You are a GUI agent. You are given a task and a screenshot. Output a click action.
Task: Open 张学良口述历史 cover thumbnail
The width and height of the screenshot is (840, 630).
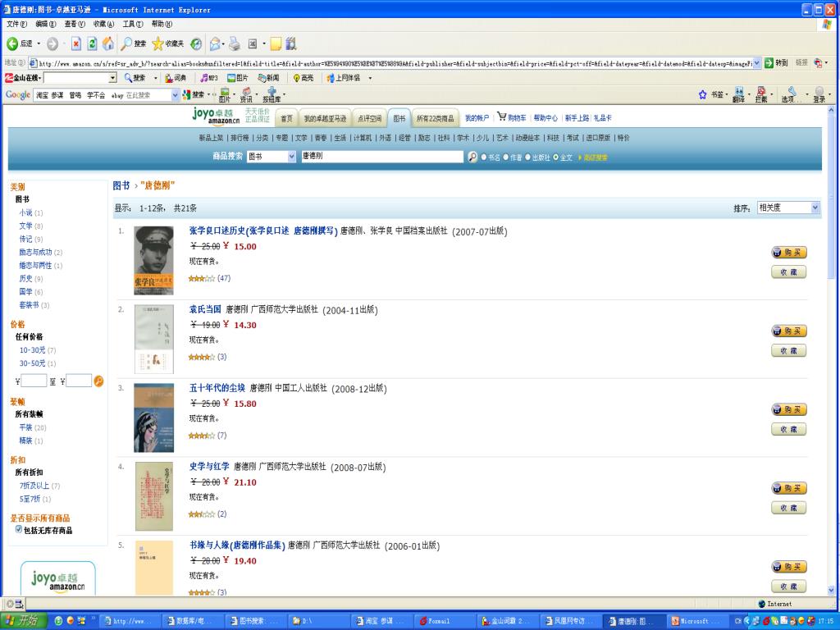pos(153,260)
